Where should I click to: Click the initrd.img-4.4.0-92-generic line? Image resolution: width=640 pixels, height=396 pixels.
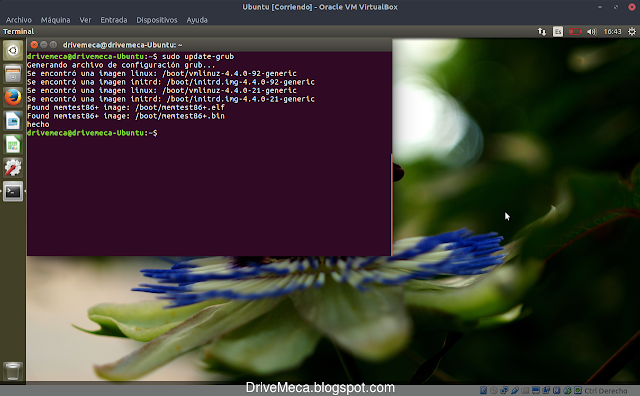(171, 82)
